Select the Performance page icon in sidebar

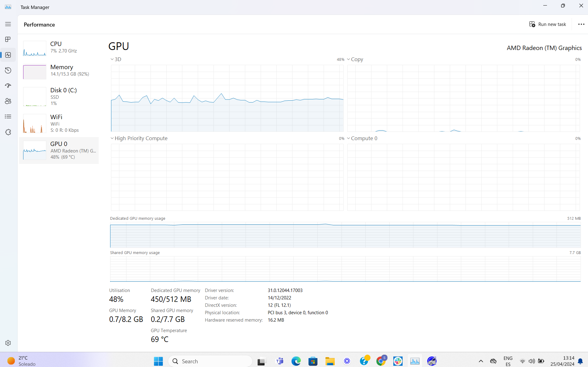tap(8, 55)
